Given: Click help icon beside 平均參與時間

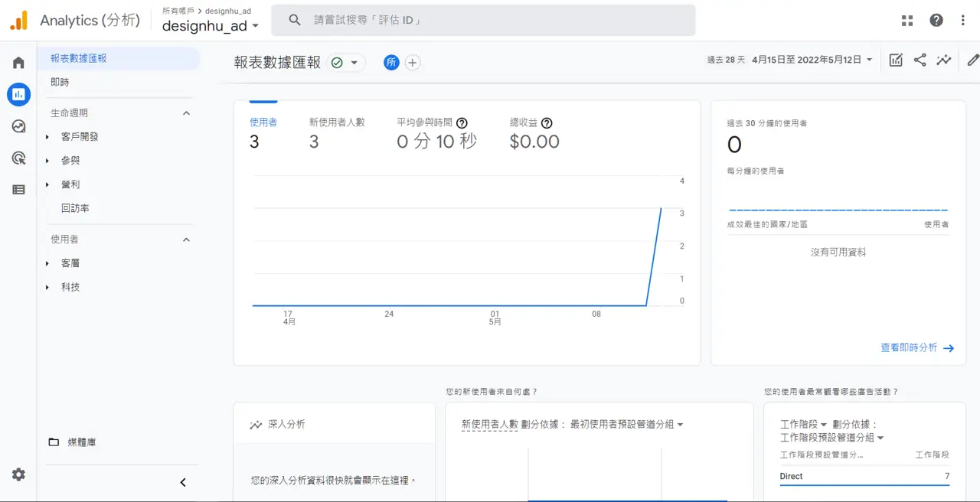Looking at the screenshot, I should pyautogui.click(x=462, y=122).
